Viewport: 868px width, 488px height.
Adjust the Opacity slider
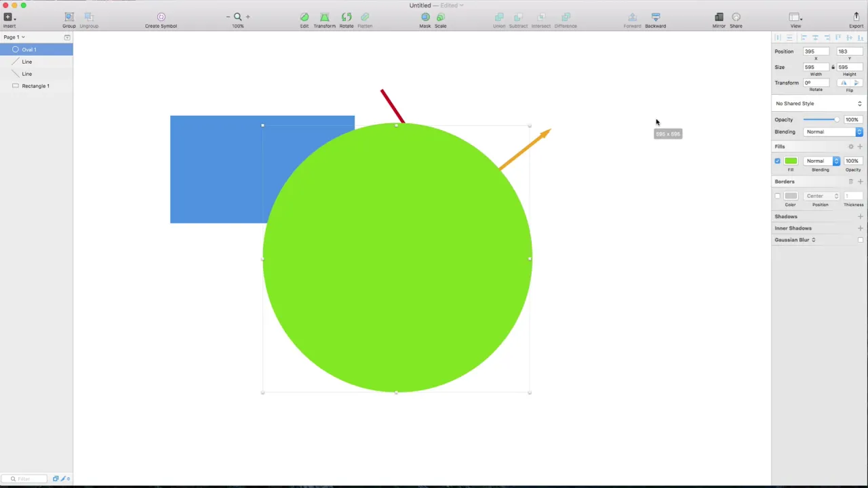pyautogui.click(x=821, y=120)
